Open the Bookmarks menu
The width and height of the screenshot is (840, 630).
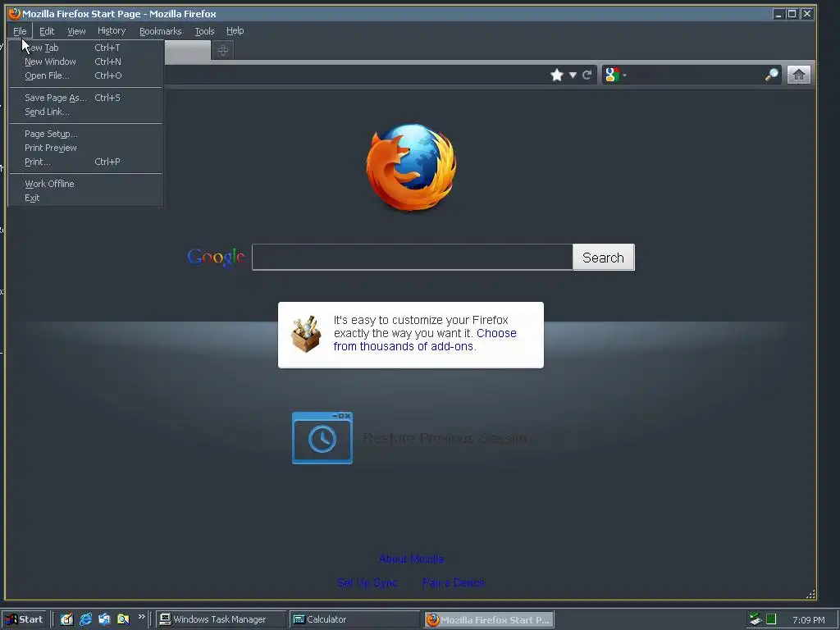click(160, 31)
